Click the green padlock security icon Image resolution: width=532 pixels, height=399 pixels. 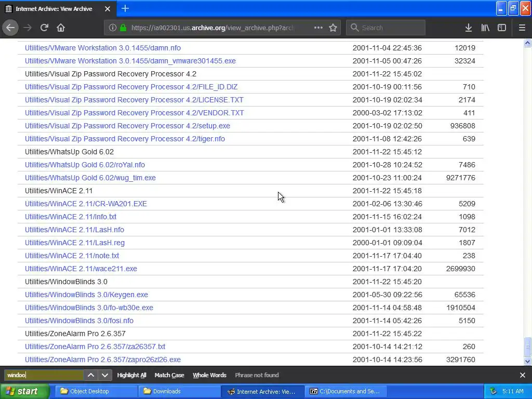(123, 28)
